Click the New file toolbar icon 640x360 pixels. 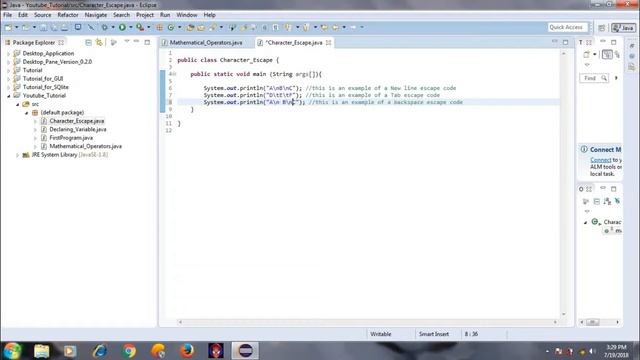click(x=8, y=27)
